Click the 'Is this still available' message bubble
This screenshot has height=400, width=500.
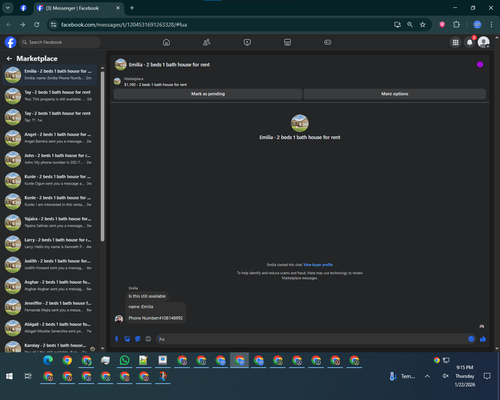tap(147, 296)
